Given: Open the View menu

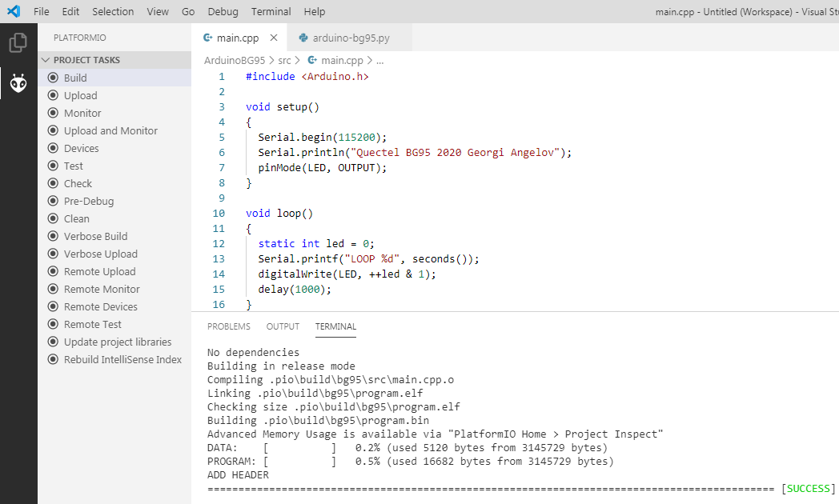Looking at the screenshot, I should pos(158,11).
